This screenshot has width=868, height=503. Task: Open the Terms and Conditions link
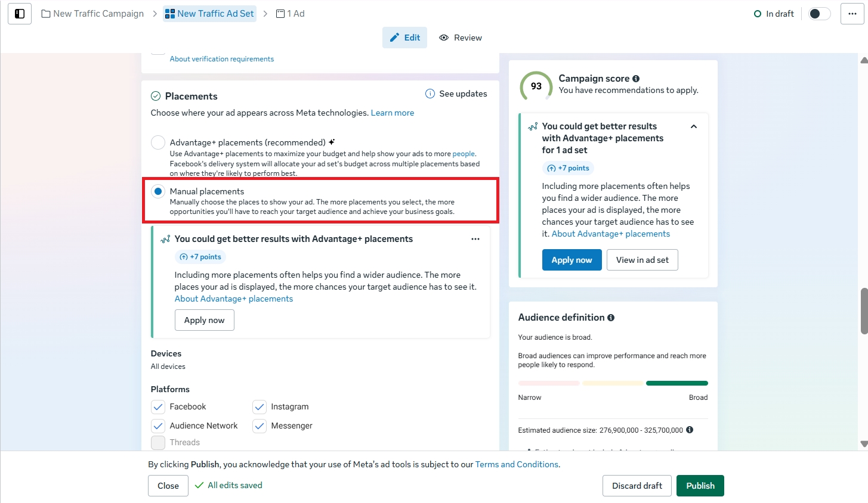coord(517,464)
